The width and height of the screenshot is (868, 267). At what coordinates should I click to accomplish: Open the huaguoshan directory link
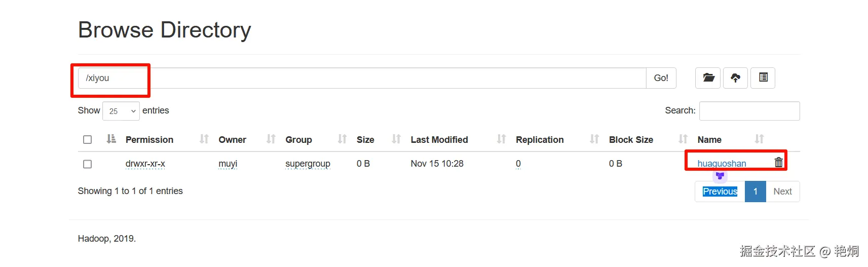[x=722, y=164]
